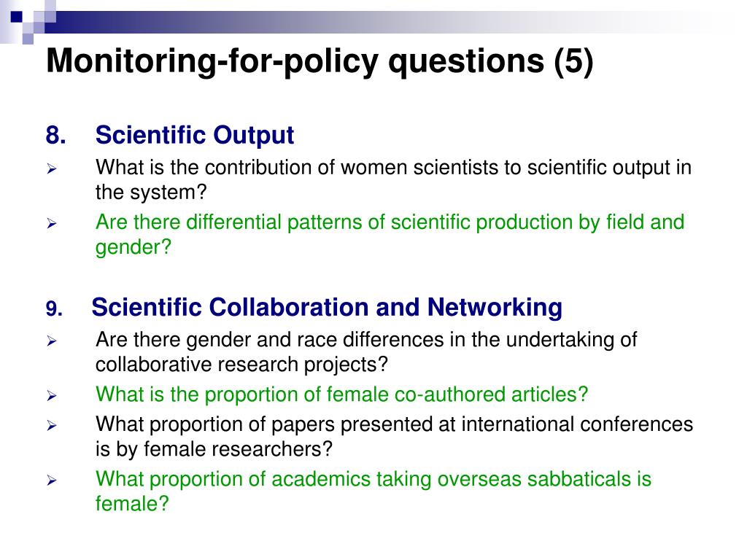Click the arrow bullet before 'What proportion of academics'
747x560 pixels.
(x=52, y=481)
